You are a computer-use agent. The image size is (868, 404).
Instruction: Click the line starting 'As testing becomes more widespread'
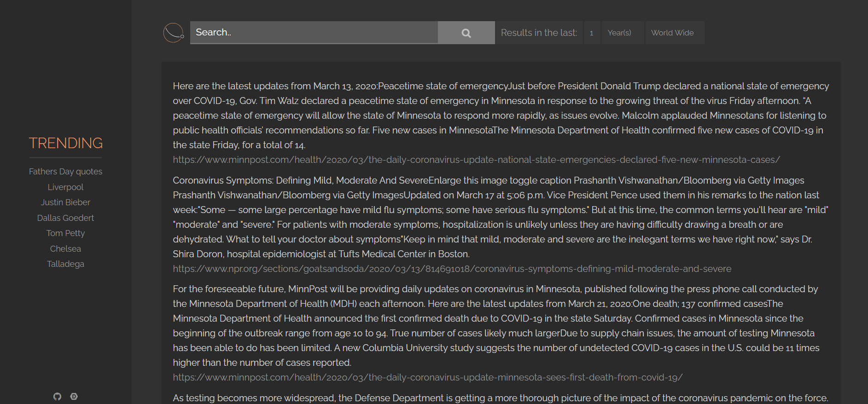pos(501,398)
